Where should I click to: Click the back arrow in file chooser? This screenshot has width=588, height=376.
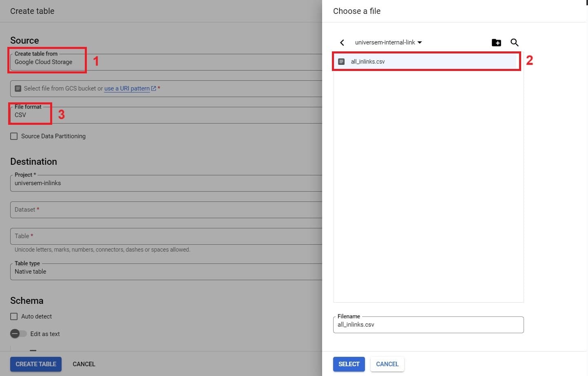(x=342, y=42)
